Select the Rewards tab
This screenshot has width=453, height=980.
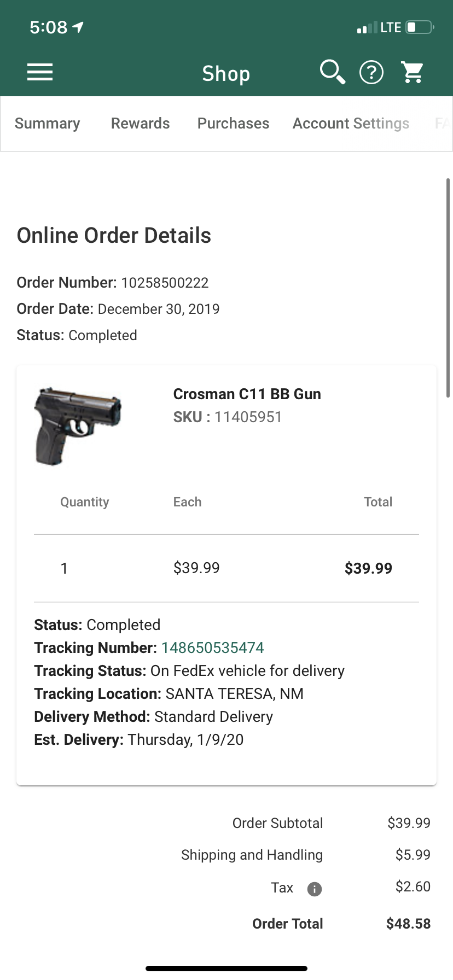click(140, 123)
